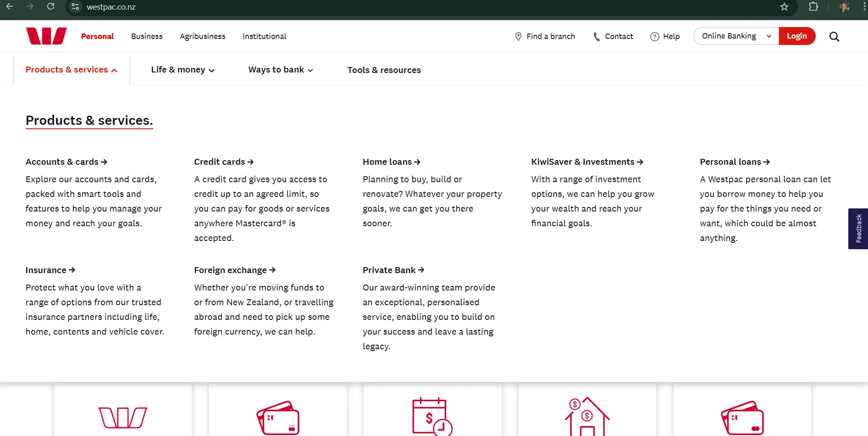Click the text "A credit card gives you access to"
The width and height of the screenshot is (868, 436).
(x=260, y=179)
